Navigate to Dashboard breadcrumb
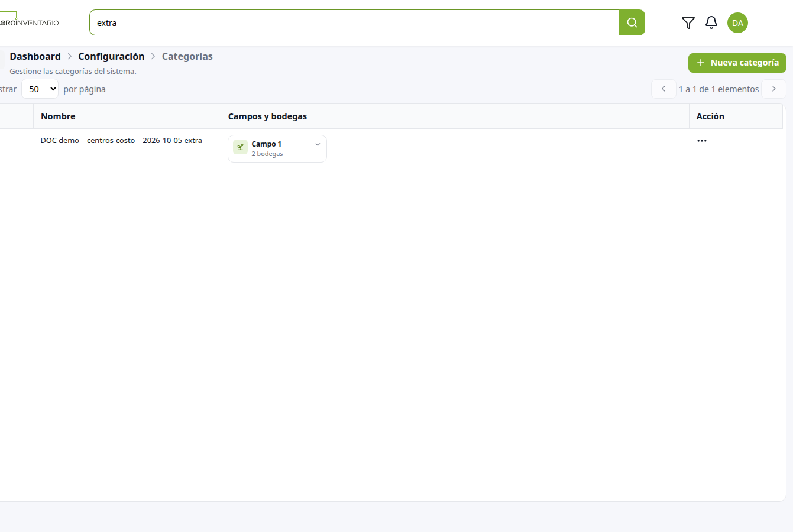 coord(35,56)
